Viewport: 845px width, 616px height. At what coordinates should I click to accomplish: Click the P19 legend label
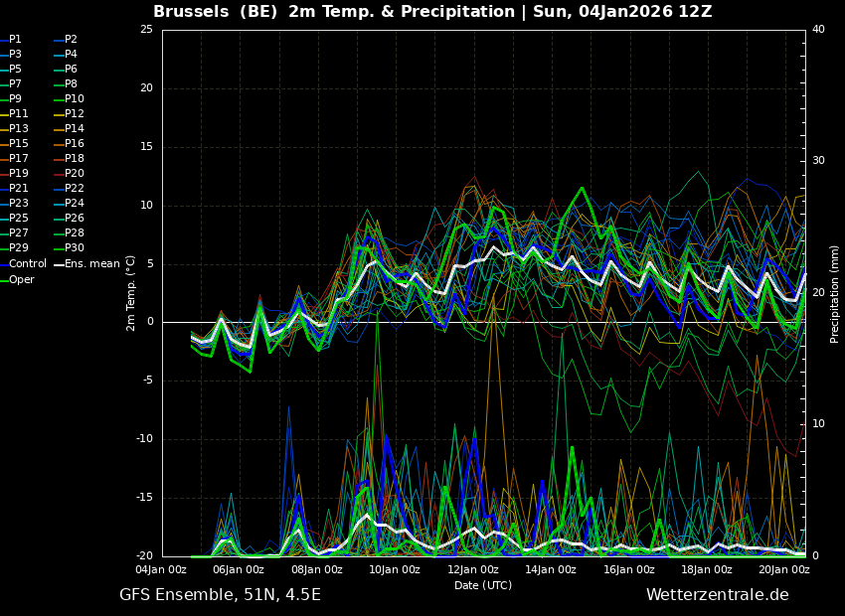18,174
